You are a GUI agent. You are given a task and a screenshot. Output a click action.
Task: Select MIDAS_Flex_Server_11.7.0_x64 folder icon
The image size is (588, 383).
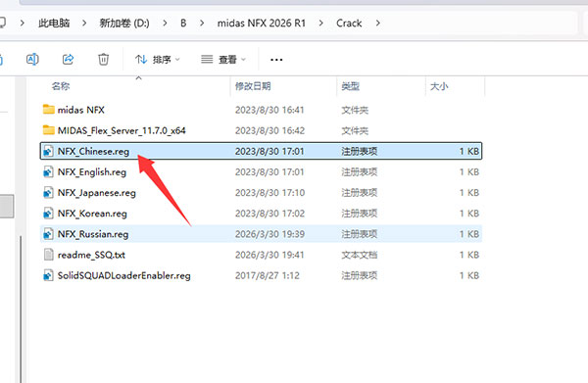49,130
